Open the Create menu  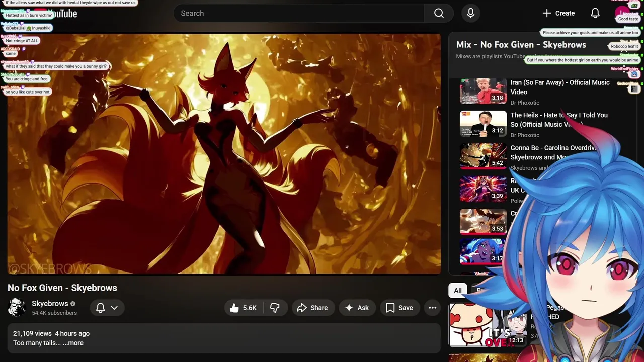pos(558,13)
